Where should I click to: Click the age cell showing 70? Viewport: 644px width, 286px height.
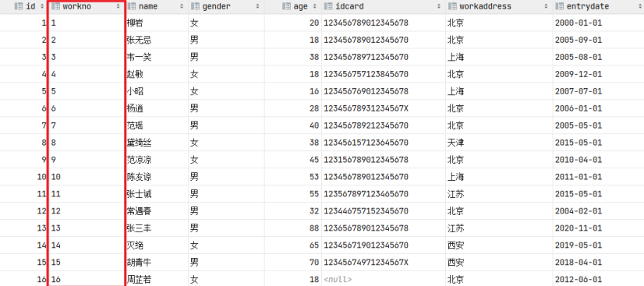(x=314, y=262)
